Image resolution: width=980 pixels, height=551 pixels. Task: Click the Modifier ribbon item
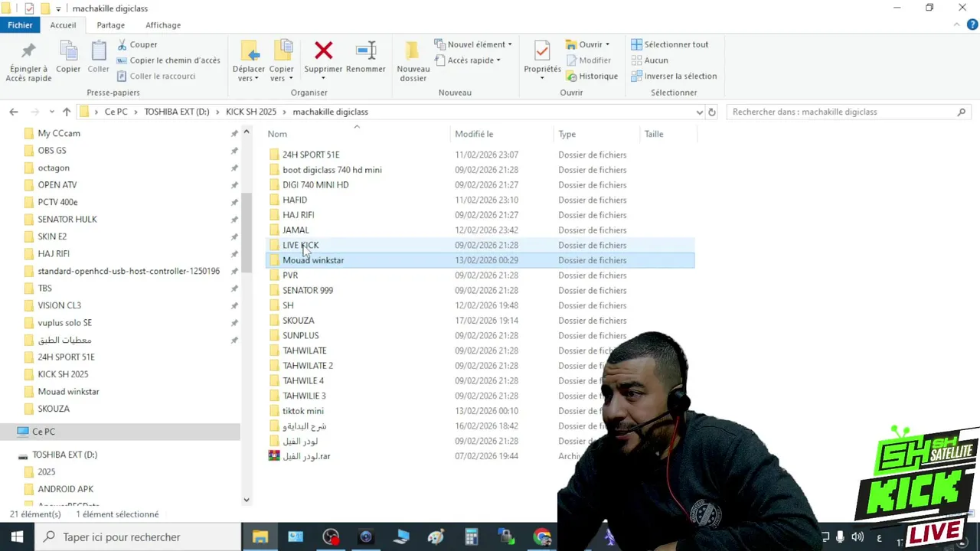click(589, 60)
